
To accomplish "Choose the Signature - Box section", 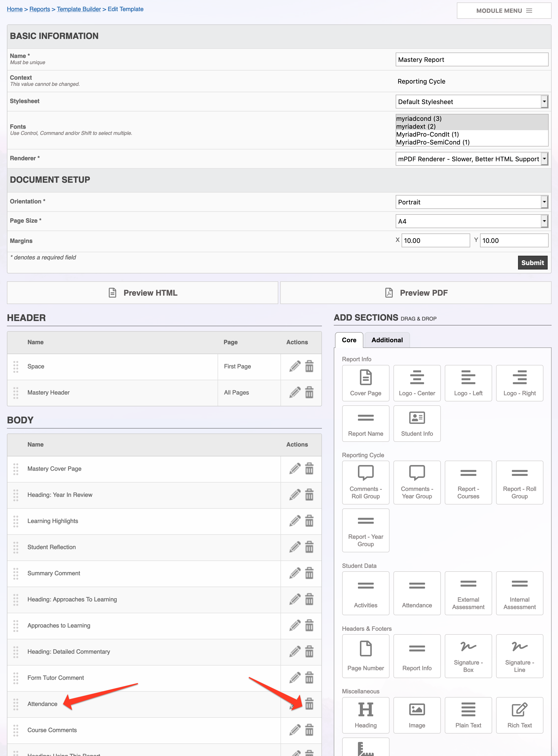I will [468, 656].
